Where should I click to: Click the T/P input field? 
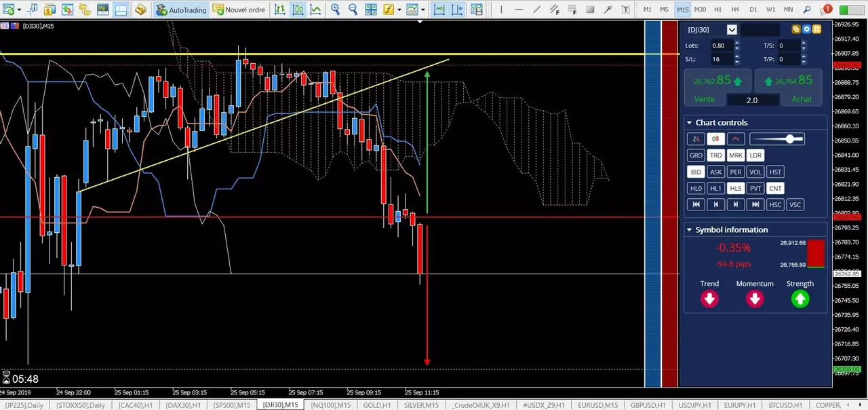pos(789,59)
